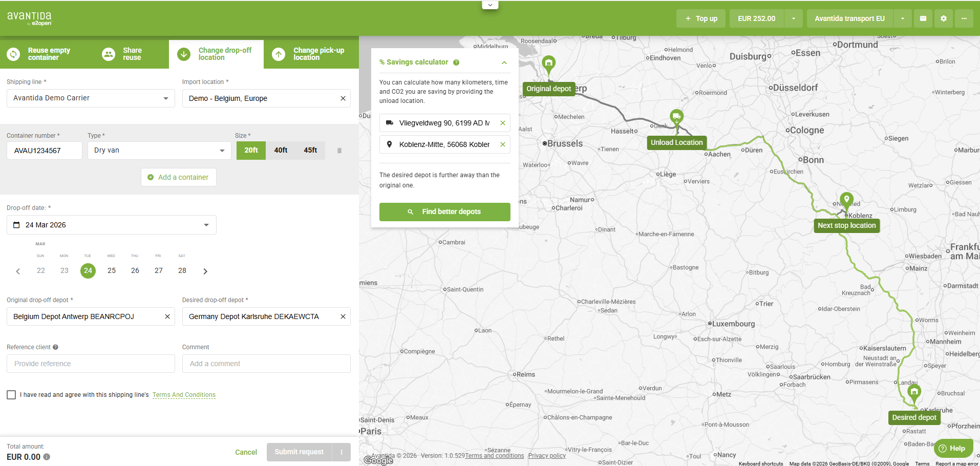Clear the Import location field
This screenshot has height=466, width=980.
tap(343, 98)
